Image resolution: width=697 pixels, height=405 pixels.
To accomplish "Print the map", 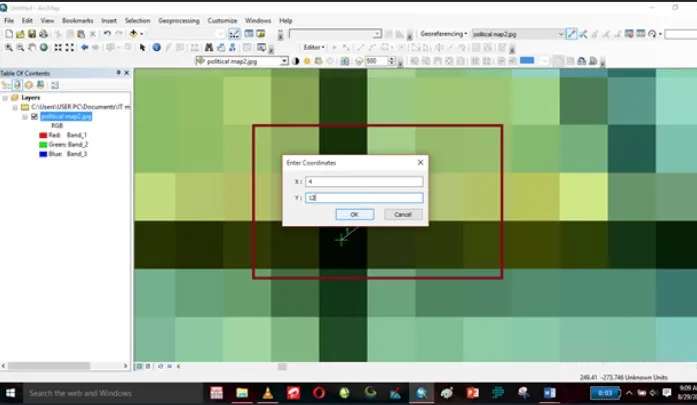I will (43, 34).
